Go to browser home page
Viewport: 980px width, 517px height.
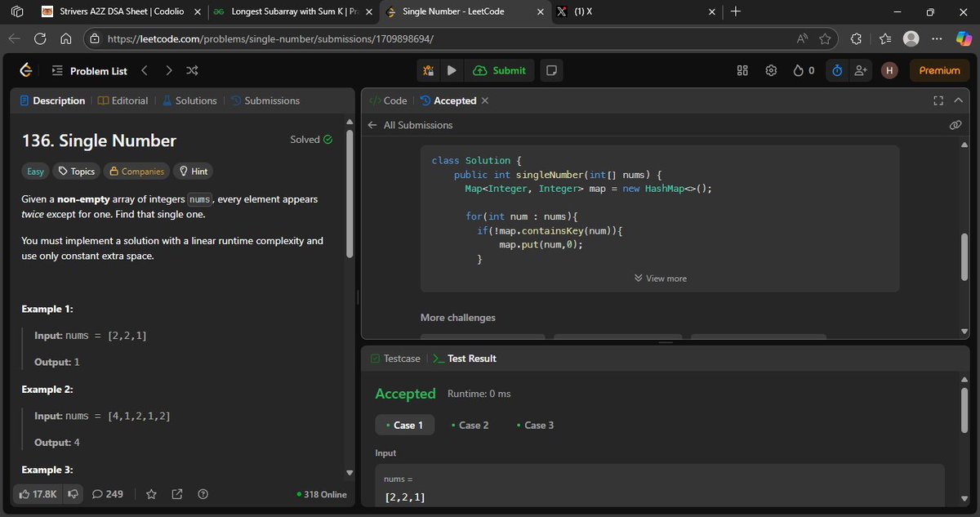(66, 38)
